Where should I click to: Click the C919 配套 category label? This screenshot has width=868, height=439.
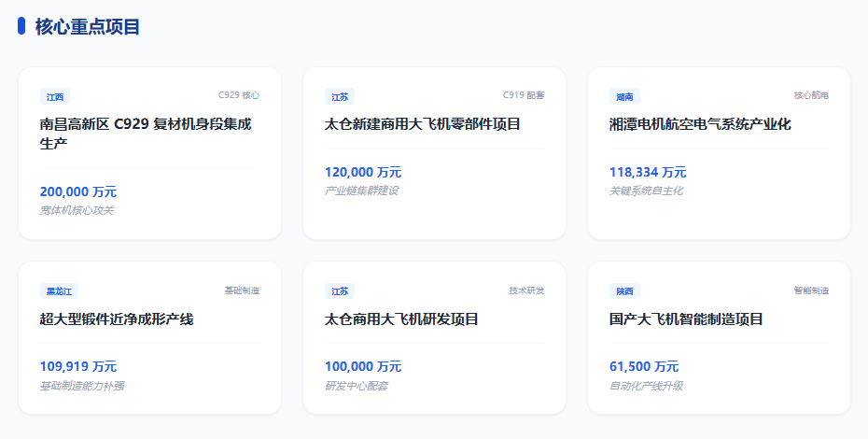[x=523, y=95]
